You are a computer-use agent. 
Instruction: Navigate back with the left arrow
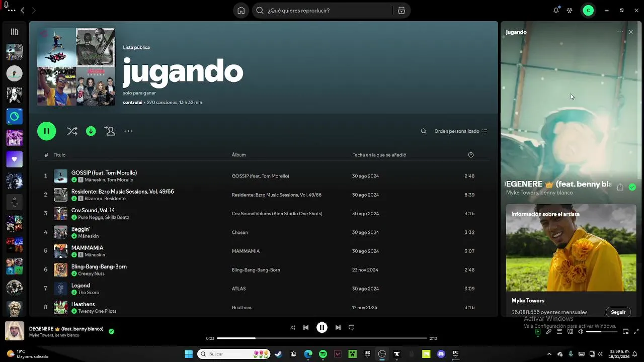(x=22, y=11)
